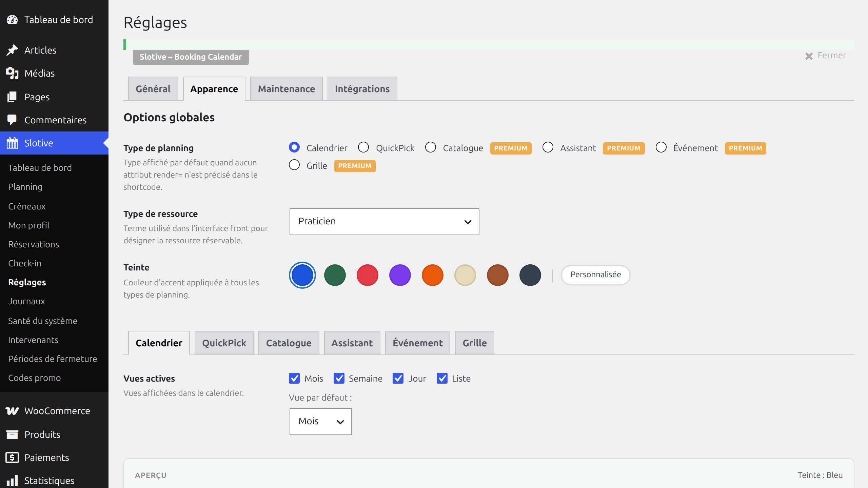Open the Événement sub-tab
The height and width of the screenshot is (488, 868).
[418, 343]
